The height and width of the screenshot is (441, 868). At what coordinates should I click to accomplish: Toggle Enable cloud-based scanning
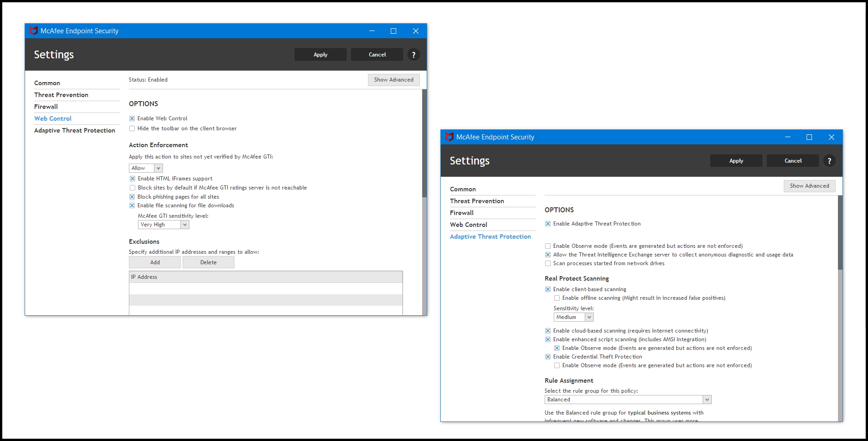click(x=548, y=331)
